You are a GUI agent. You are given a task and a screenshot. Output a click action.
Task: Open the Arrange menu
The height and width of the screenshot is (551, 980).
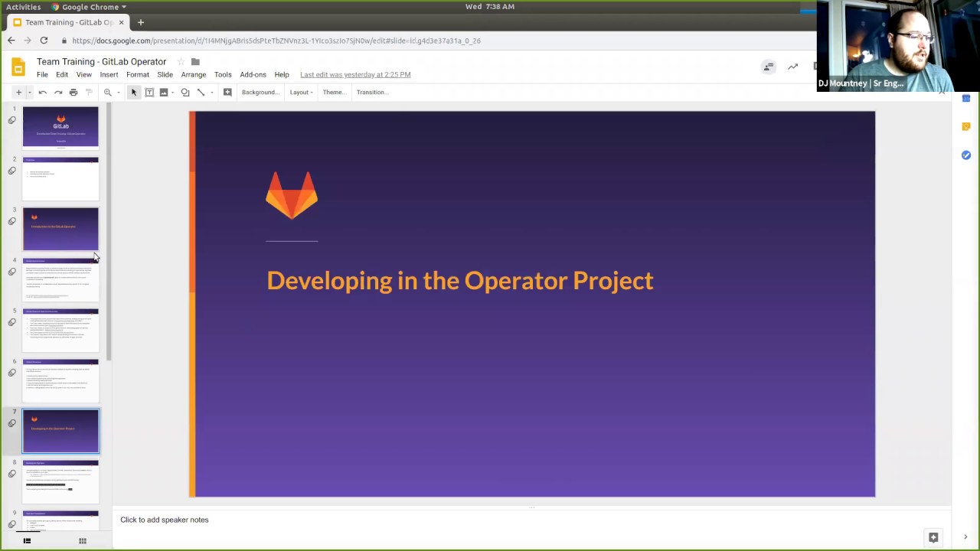tap(194, 74)
